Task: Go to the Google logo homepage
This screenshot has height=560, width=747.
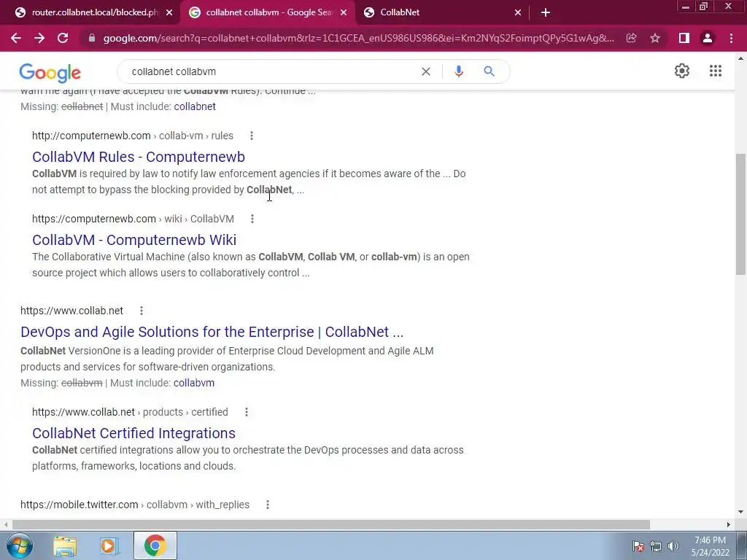Action: point(50,72)
